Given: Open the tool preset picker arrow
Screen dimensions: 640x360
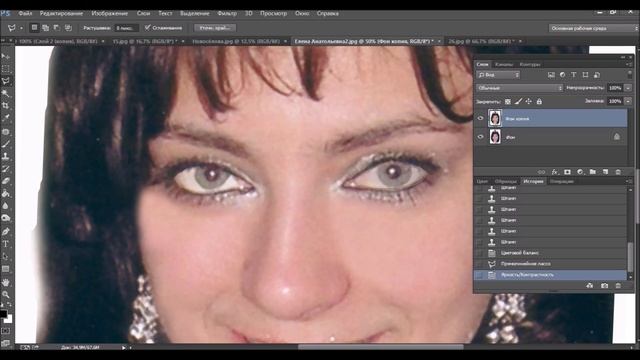Looking at the screenshot, I should click(21, 28).
